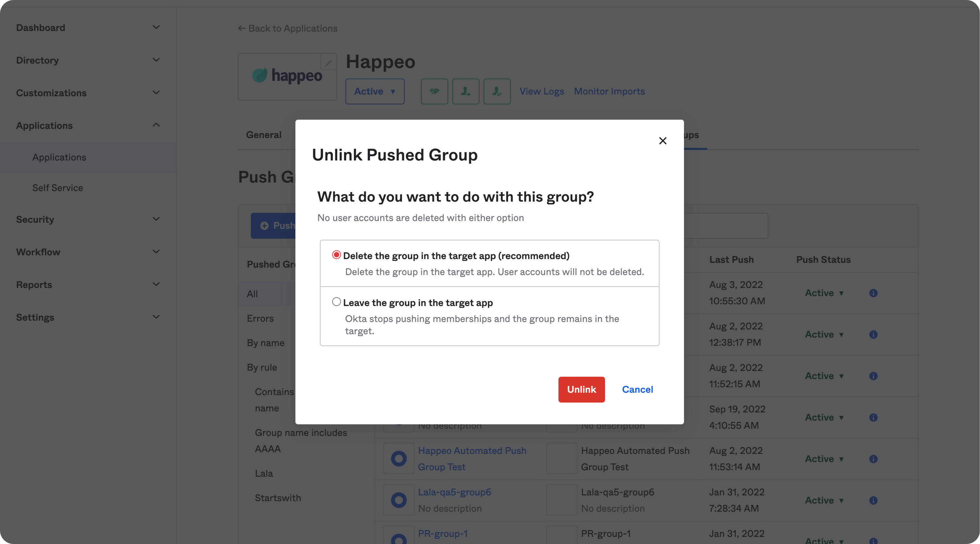Viewport: 980px width, 544px height.
Task: Click Lala-qa5-group6 circle group icon
Action: coord(399,500)
